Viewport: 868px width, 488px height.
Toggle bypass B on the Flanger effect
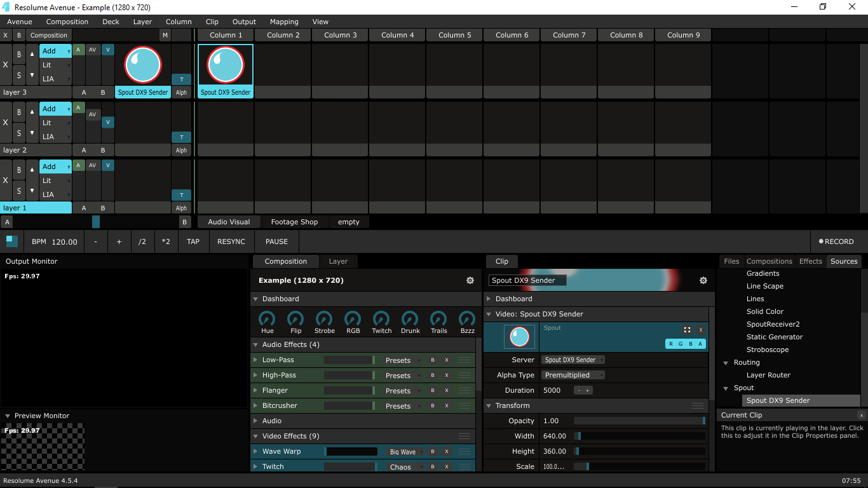pyautogui.click(x=433, y=391)
